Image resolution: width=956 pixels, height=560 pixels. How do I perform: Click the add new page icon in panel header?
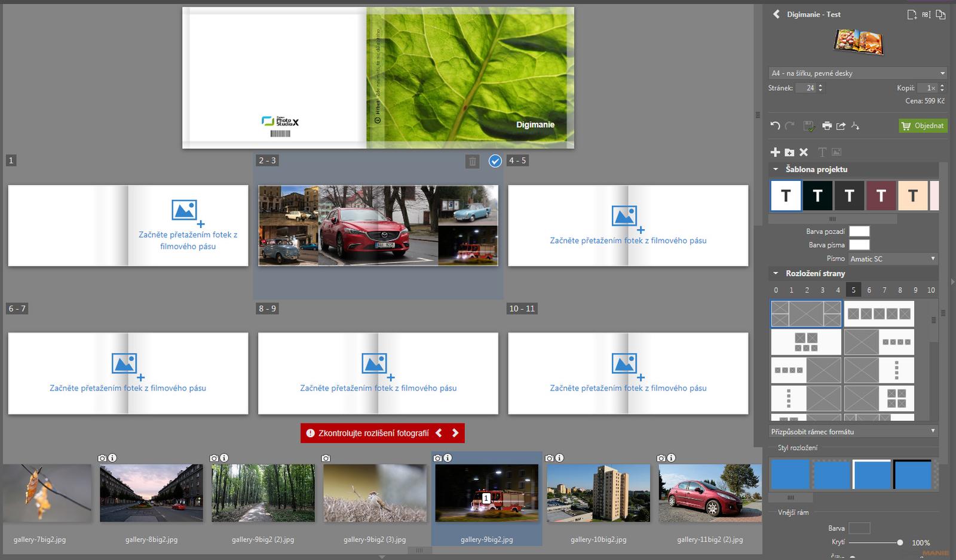pos(912,14)
